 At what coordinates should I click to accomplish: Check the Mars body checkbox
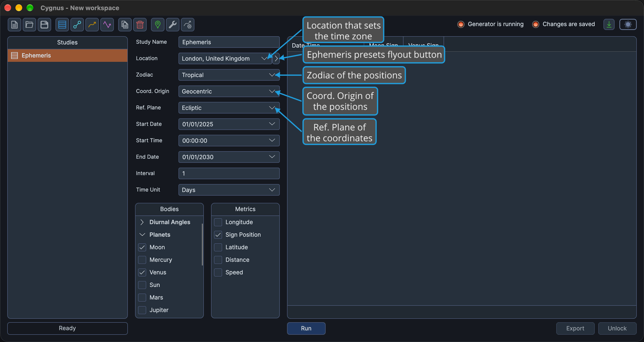click(x=142, y=298)
